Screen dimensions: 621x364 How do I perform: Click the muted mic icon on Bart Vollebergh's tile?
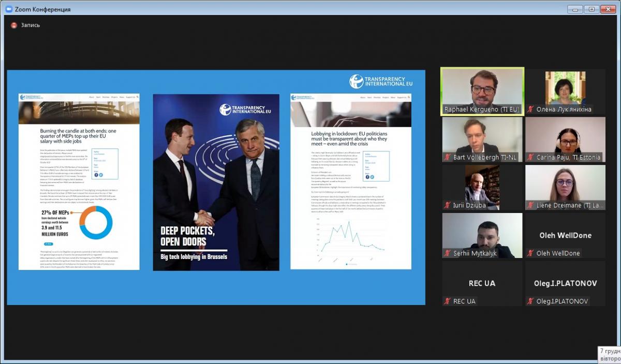pos(448,157)
